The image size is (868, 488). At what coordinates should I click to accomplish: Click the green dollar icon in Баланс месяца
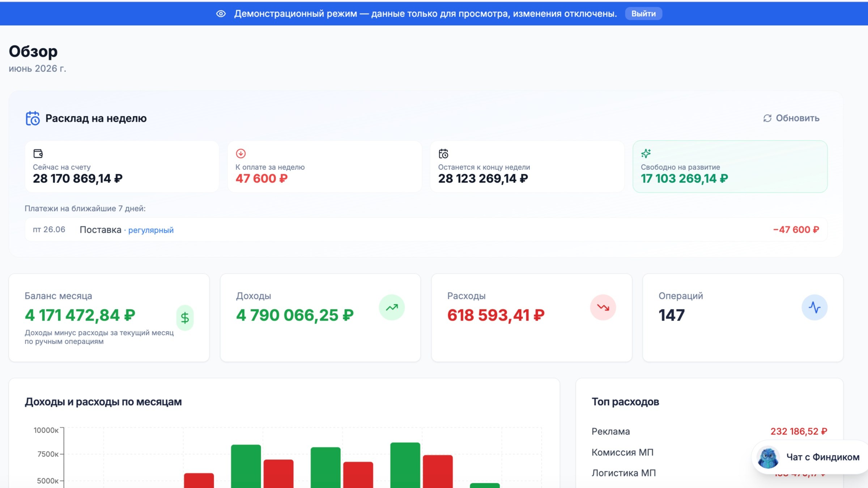(x=185, y=318)
